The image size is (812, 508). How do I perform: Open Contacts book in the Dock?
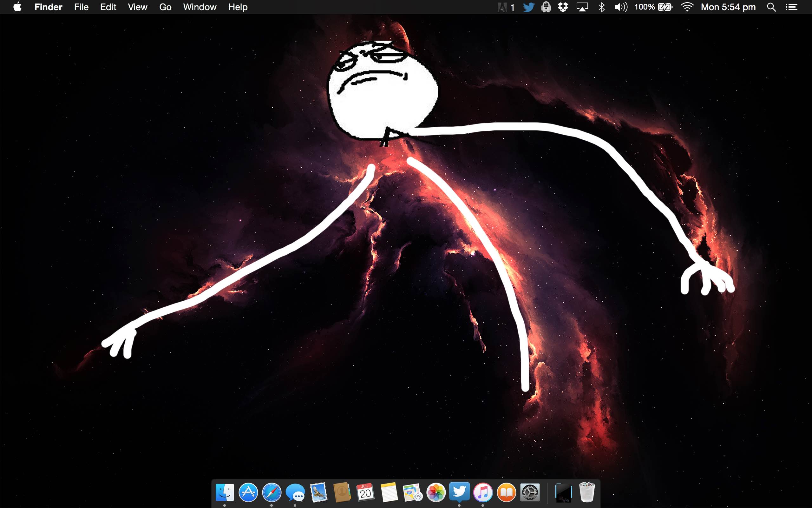342,492
